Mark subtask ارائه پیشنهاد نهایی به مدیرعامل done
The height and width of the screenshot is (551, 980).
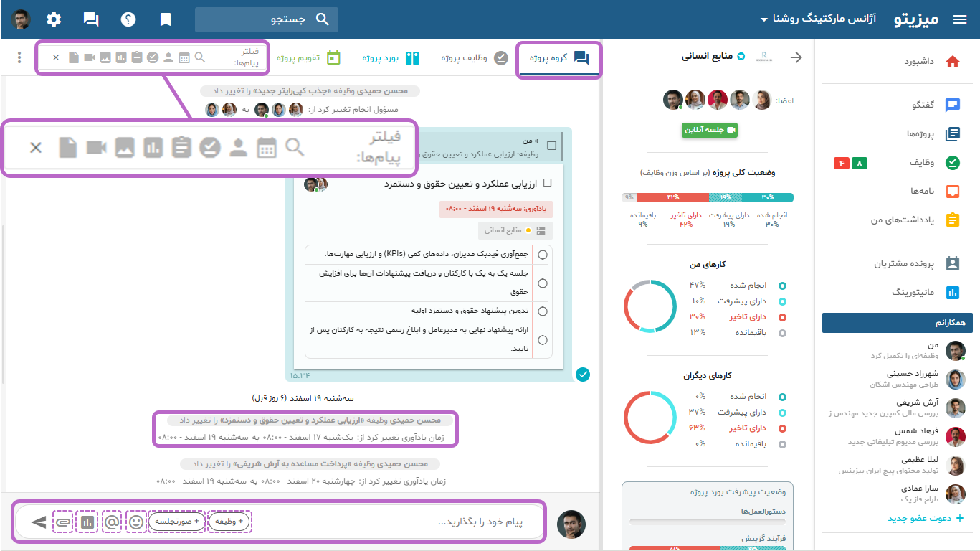coord(543,339)
